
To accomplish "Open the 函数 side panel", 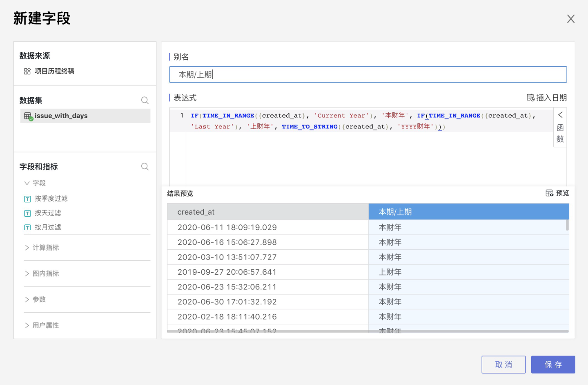I will [x=560, y=128].
